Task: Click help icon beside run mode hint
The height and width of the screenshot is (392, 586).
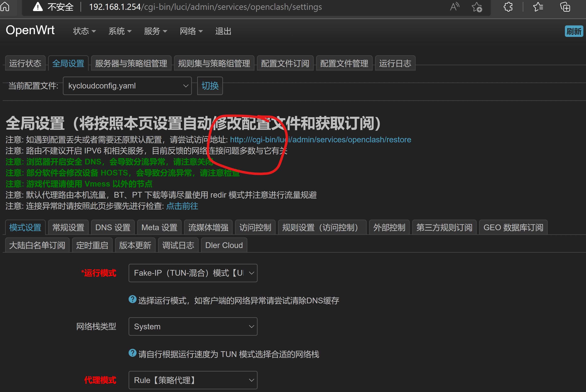Action: [x=132, y=299]
